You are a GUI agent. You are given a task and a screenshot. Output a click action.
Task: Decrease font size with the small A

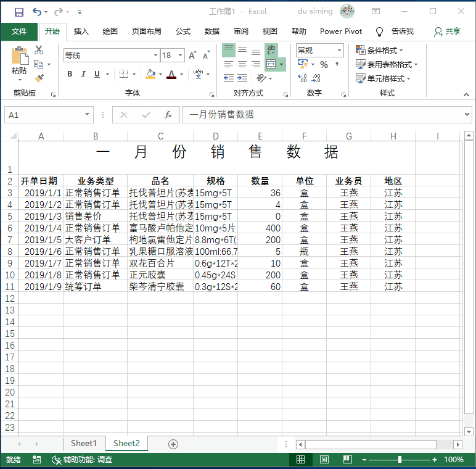click(207, 56)
